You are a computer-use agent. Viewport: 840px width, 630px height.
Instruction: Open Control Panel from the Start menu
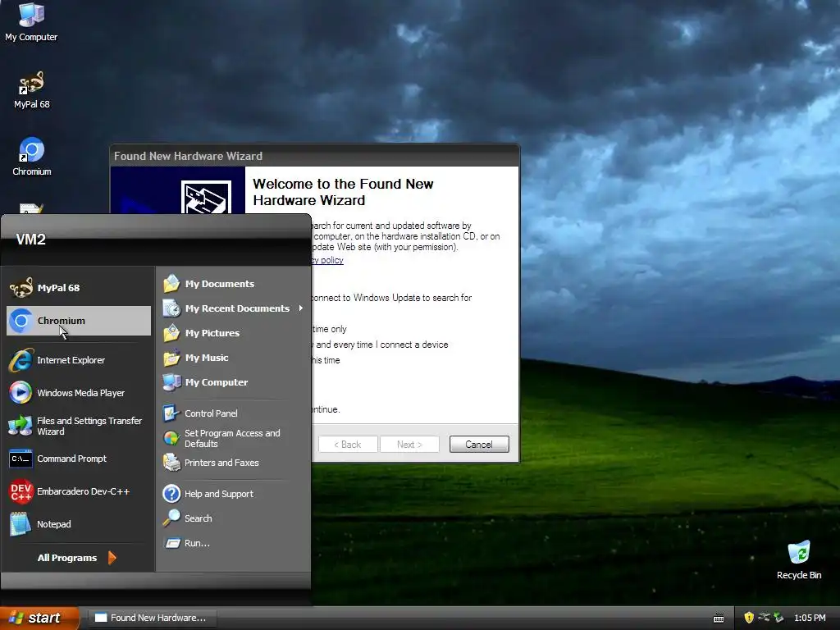(x=232, y=413)
